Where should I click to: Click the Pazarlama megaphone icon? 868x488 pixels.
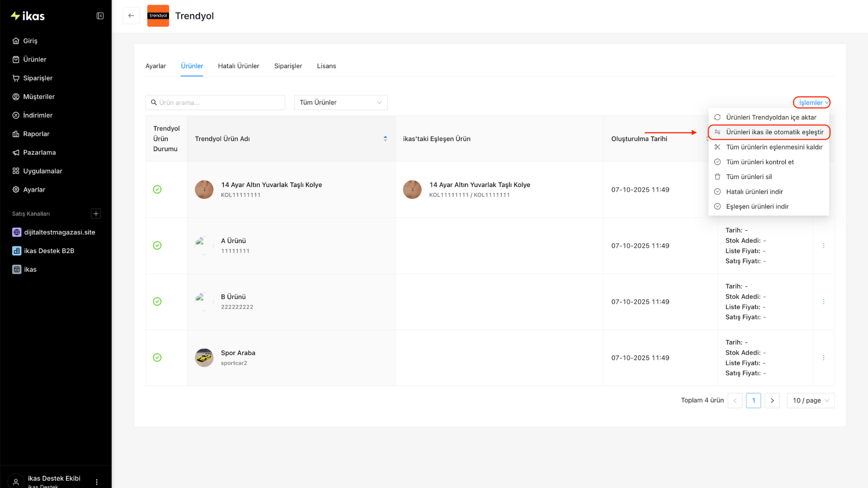tap(16, 152)
